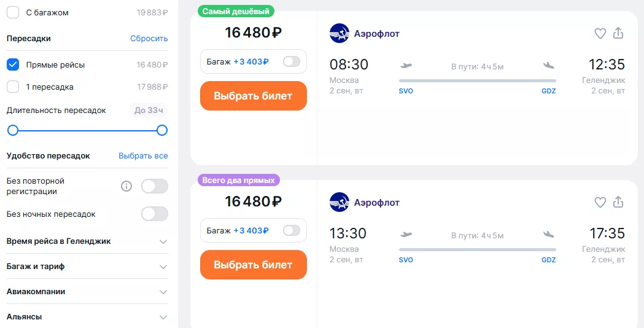Click the right handle of layover duration slider
Image resolution: width=644 pixels, height=328 pixels.
coord(162,130)
